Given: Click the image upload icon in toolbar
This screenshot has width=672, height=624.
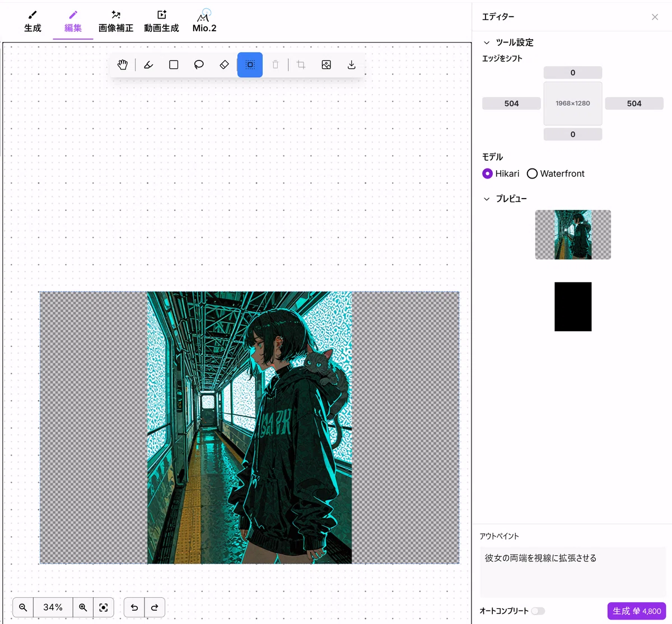Looking at the screenshot, I should [326, 65].
